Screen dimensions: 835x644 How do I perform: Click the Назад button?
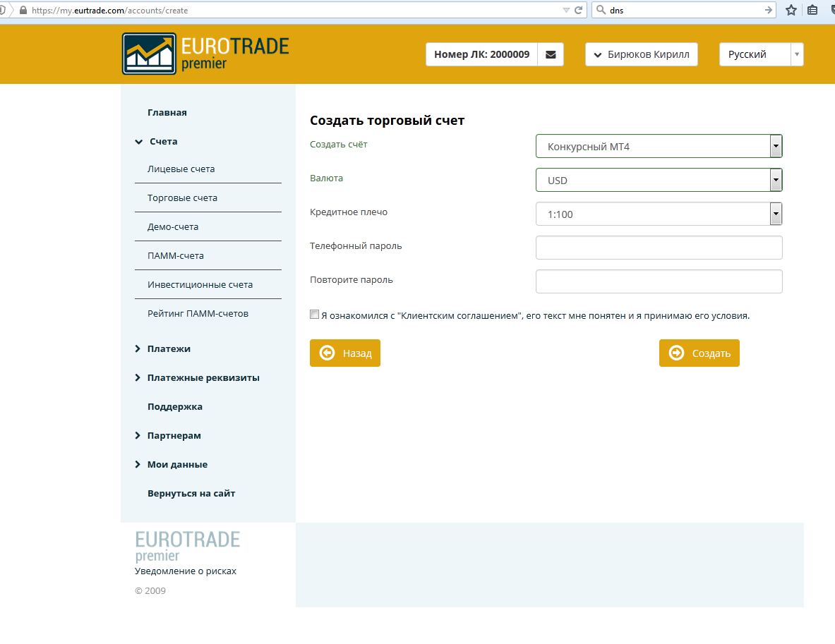click(x=345, y=353)
